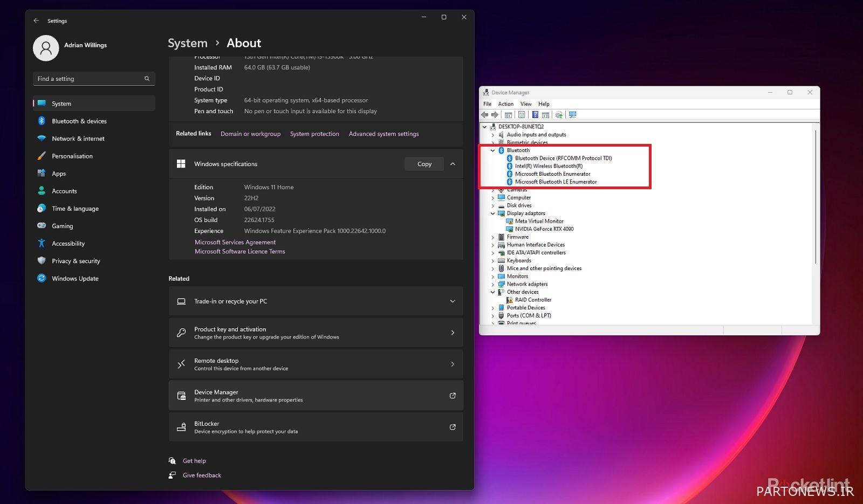The height and width of the screenshot is (504, 863).
Task: Open Network & internet settings
Action: tap(94, 139)
